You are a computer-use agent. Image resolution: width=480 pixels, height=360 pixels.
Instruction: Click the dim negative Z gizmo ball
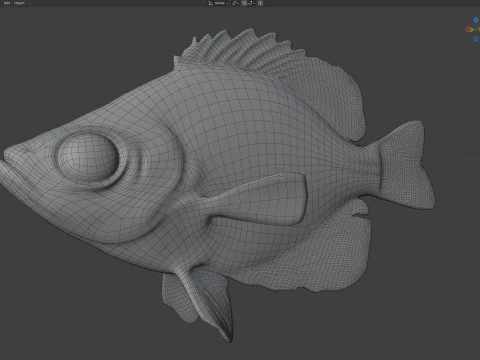click(x=476, y=39)
